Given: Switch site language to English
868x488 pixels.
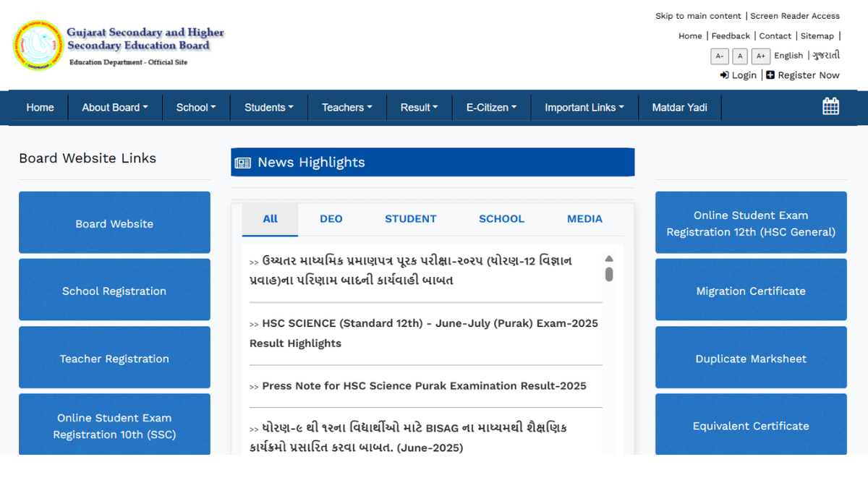Looking at the screenshot, I should point(788,55).
